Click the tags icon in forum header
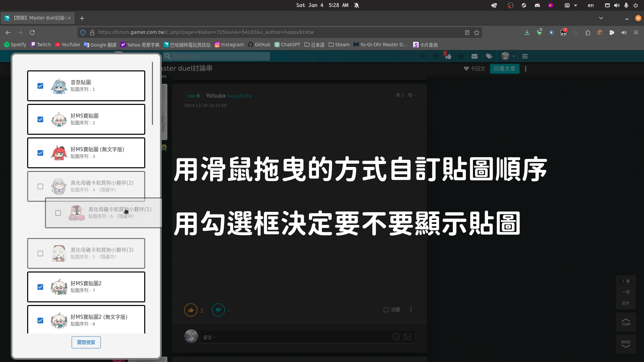Image resolution: width=644 pixels, height=362 pixels. pos(489,56)
